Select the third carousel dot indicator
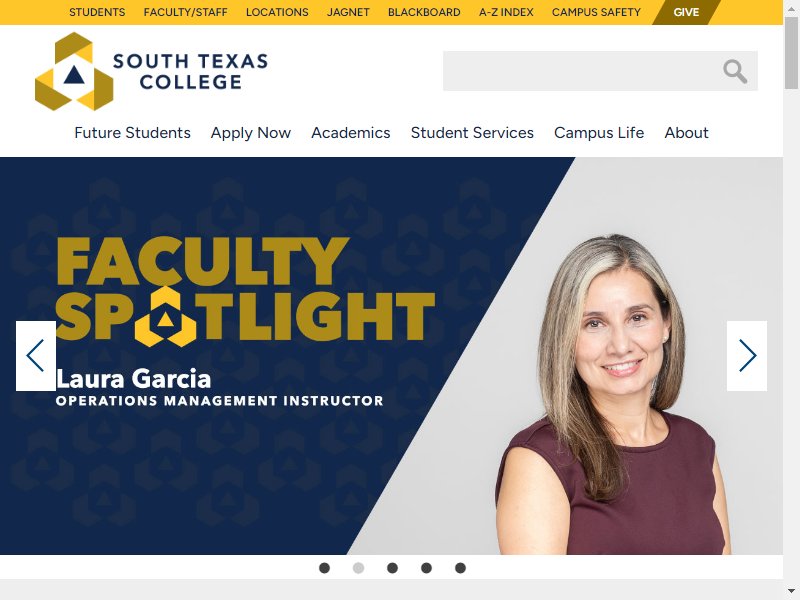This screenshot has height=600, width=800. click(392, 568)
